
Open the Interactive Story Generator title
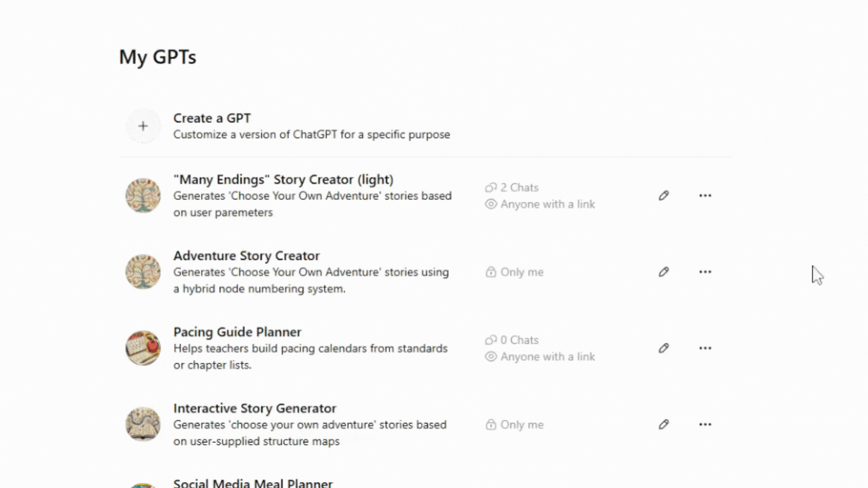[x=255, y=408]
